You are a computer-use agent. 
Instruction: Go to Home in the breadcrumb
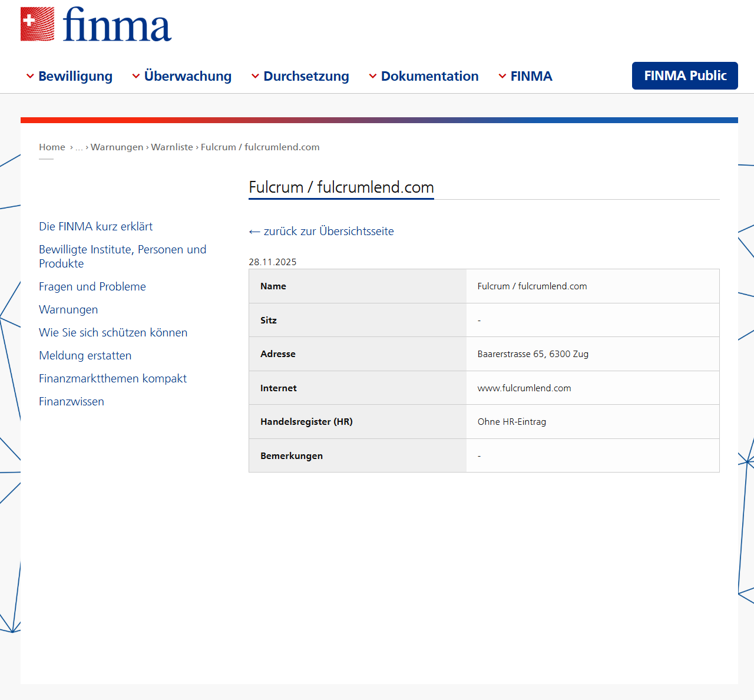(x=52, y=147)
